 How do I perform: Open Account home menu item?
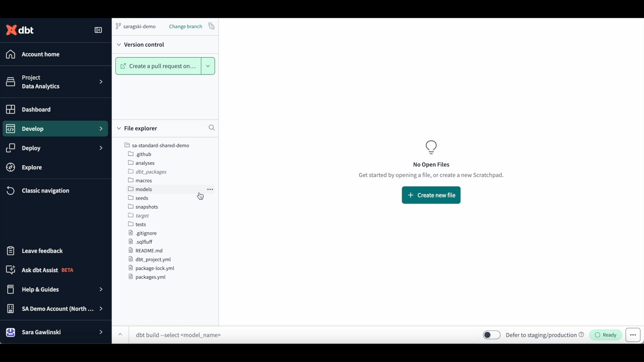[x=40, y=54]
